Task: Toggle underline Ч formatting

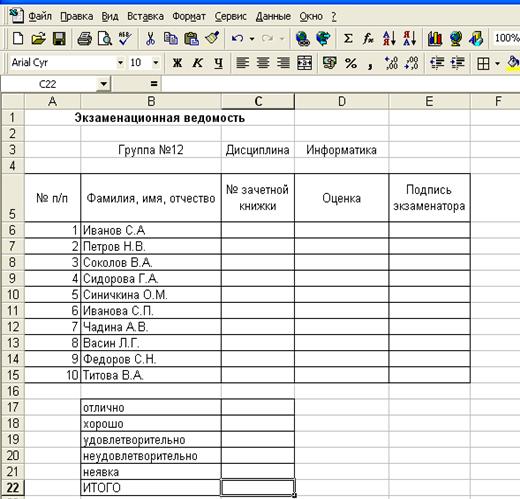Action: pyautogui.click(x=218, y=63)
